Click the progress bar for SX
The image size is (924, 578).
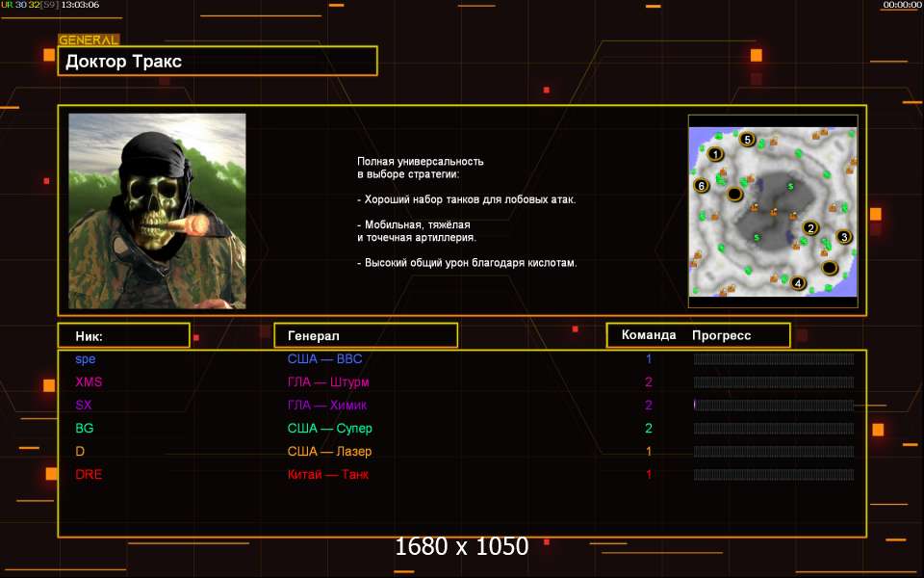point(774,406)
